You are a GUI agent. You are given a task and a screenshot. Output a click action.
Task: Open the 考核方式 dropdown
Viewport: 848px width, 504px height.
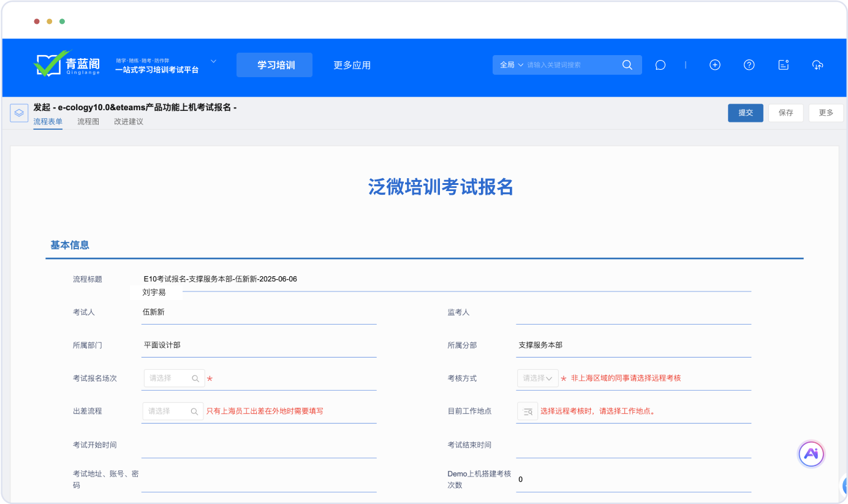point(537,378)
